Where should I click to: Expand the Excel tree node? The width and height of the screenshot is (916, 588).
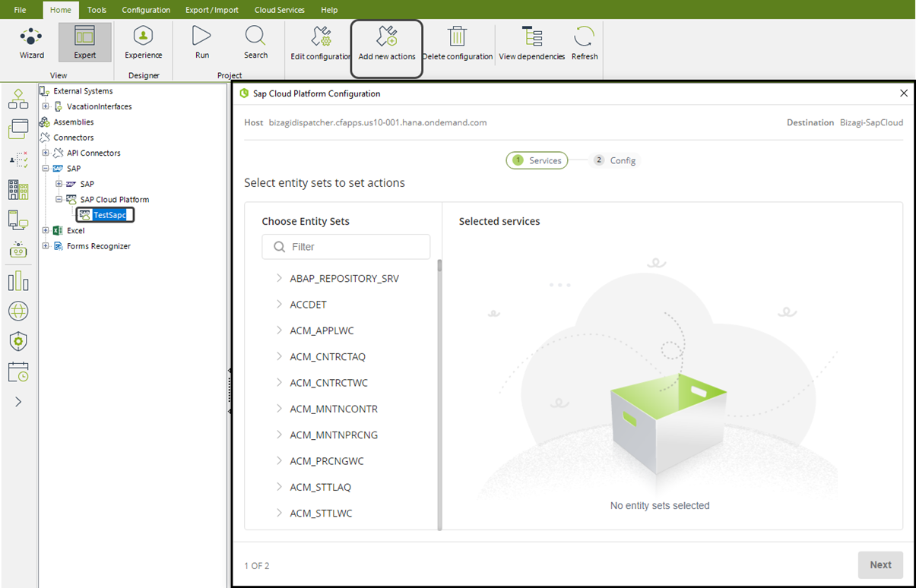pos(46,230)
